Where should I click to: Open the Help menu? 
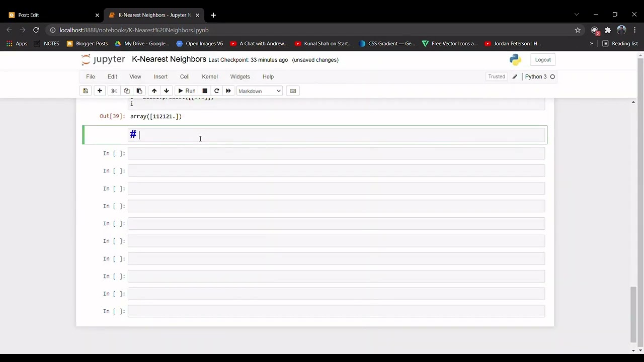[x=268, y=76]
